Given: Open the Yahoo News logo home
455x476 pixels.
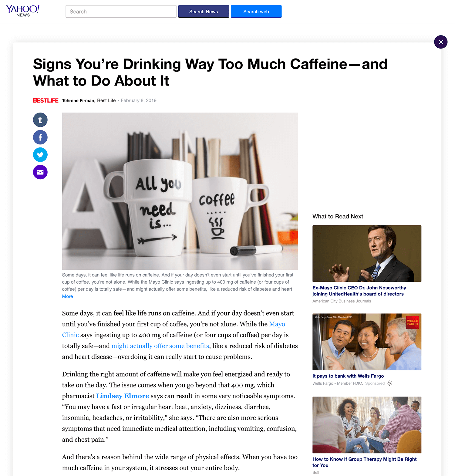Looking at the screenshot, I should (23, 11).
